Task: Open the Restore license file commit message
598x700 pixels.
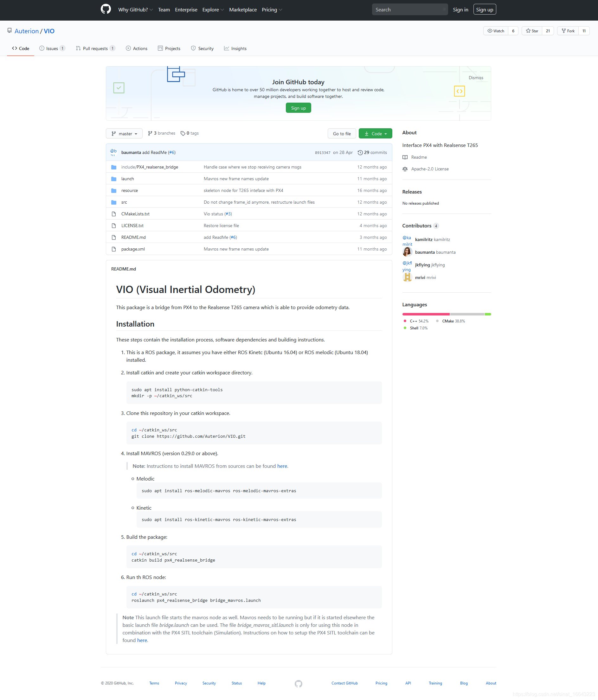Action: (221, 226)
